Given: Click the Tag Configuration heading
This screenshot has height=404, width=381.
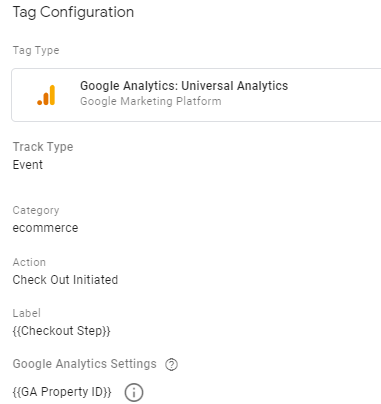Looking at the screenshot, I should 73,12.
